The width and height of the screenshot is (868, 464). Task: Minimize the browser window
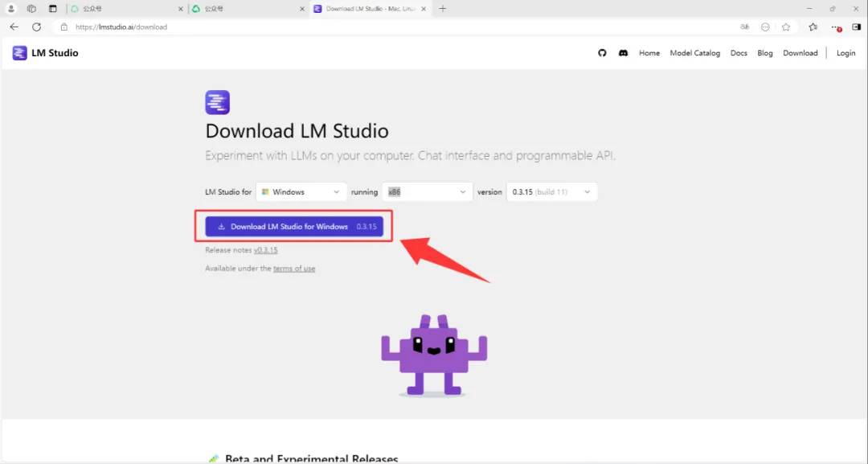coord(809,9)
